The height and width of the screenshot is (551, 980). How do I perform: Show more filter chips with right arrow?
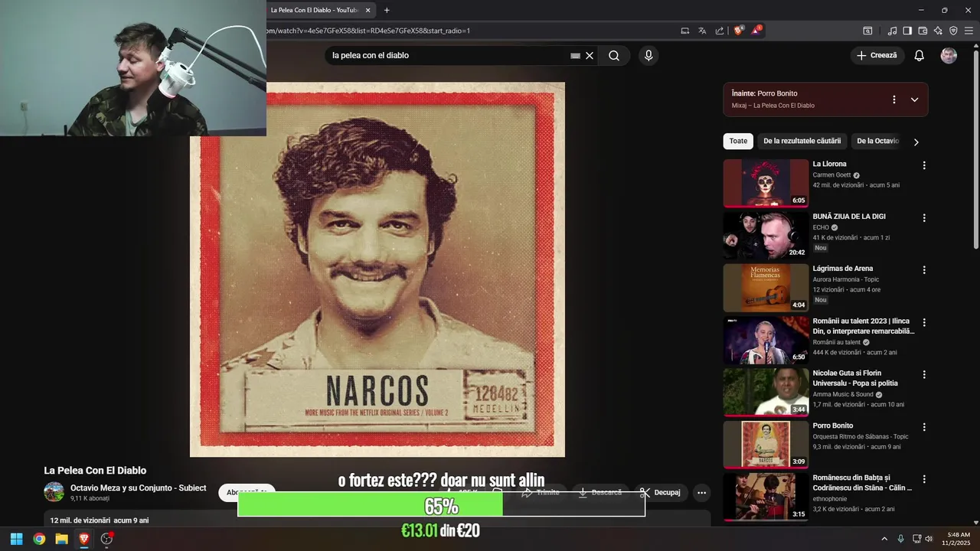[916, 142]
